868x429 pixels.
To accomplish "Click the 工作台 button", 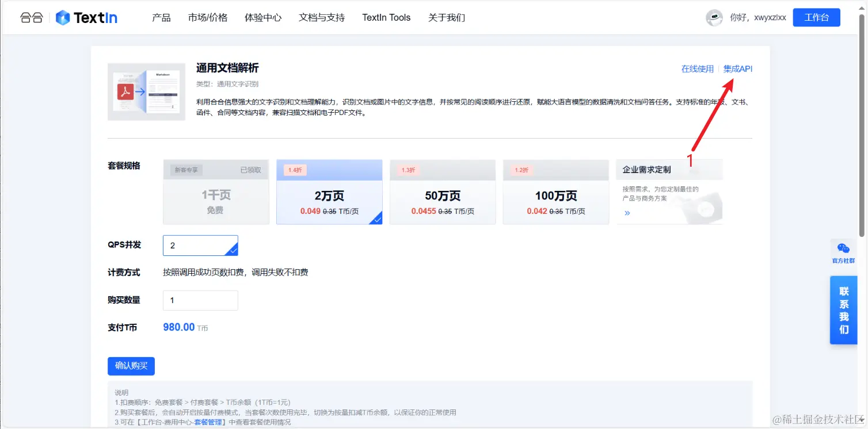I will (816, 17).
